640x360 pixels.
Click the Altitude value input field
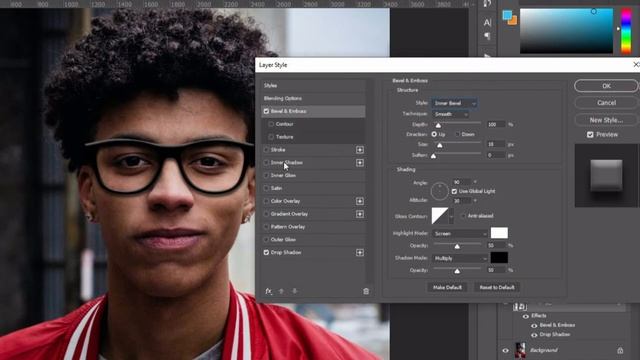coord(461,201)
